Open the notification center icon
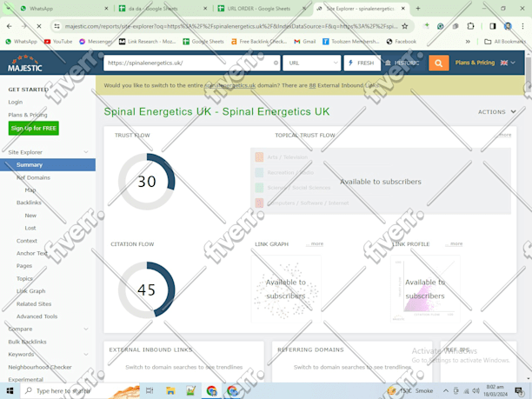This screenshot has width=532, height=399. [x=519, y=391]
